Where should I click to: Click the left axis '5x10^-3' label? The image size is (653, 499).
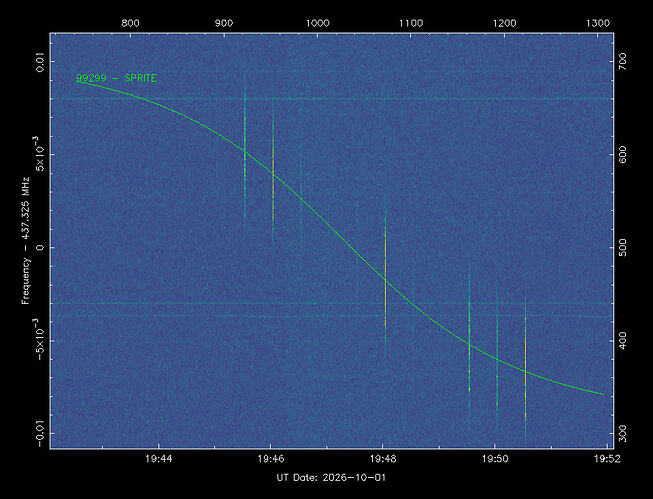click(39, 155)
